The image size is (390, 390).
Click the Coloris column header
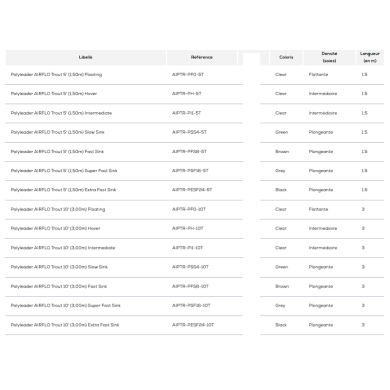coord(286,57)
